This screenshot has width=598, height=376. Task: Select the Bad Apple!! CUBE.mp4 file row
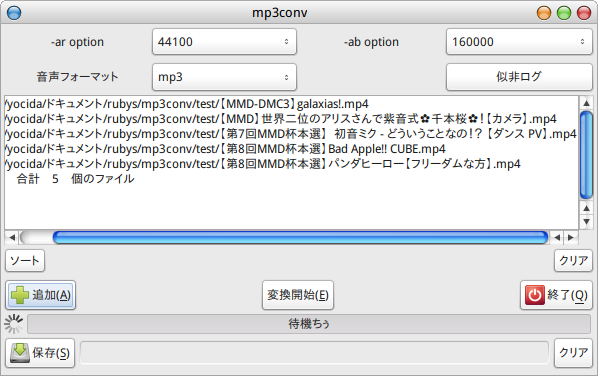(291, 149)
